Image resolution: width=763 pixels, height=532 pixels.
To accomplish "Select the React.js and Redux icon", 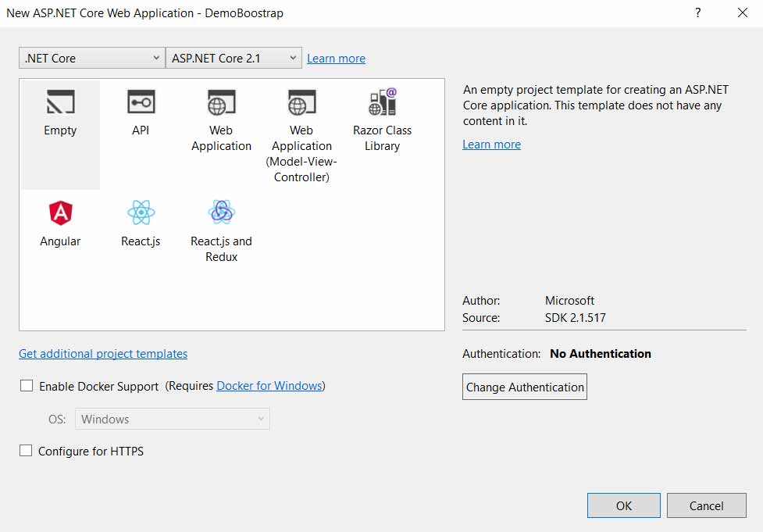I will [x=222, y=212].
